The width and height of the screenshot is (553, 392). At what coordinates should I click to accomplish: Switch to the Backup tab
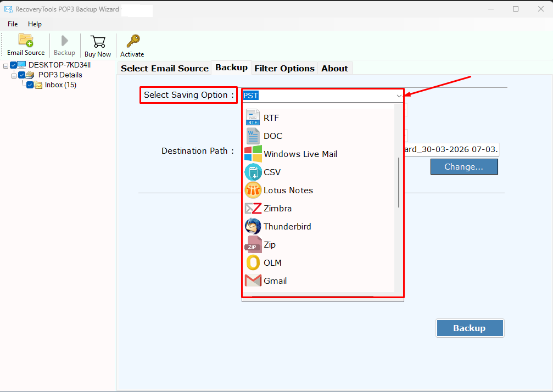(x=231, y=68)
